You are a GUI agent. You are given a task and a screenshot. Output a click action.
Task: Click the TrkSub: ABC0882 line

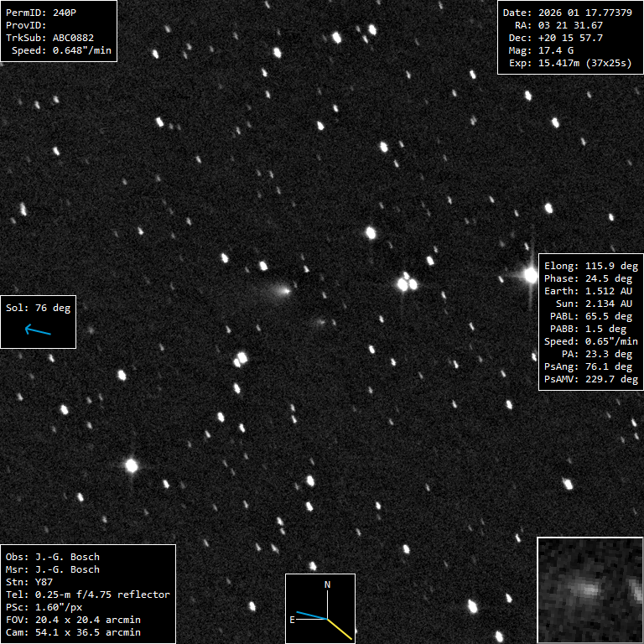coord(50,38)
